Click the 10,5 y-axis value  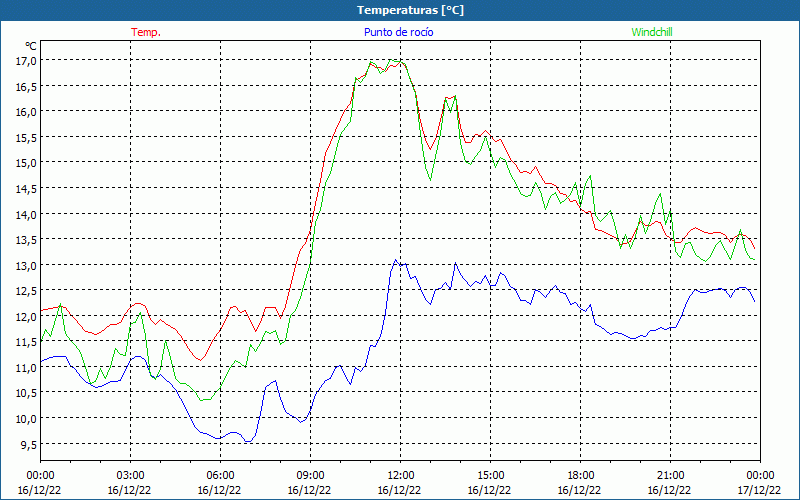(x=27, y=393)
